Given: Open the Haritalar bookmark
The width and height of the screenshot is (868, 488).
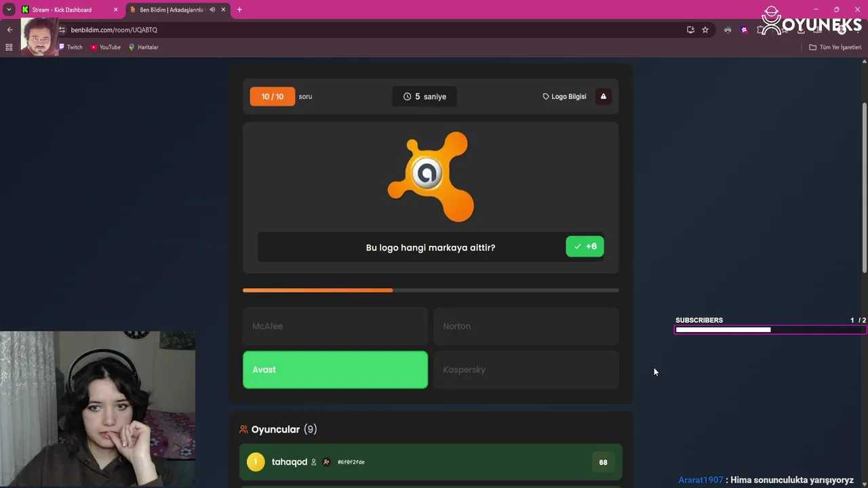Looking at the screenshot, I should [143, 47].
